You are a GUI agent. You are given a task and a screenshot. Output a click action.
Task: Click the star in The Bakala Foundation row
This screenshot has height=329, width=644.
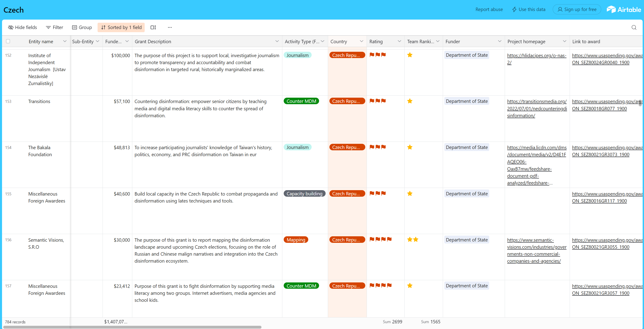point(410,147)
